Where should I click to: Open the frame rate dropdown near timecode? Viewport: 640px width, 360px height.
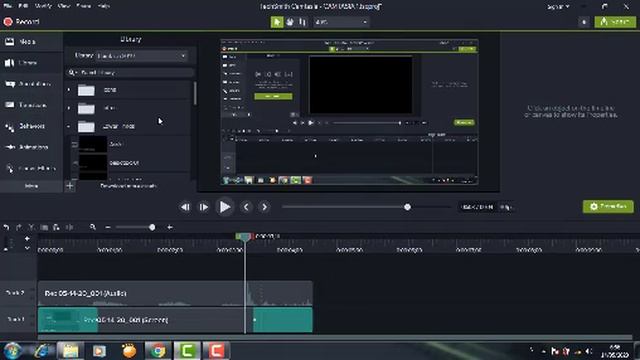click(506, 207)
